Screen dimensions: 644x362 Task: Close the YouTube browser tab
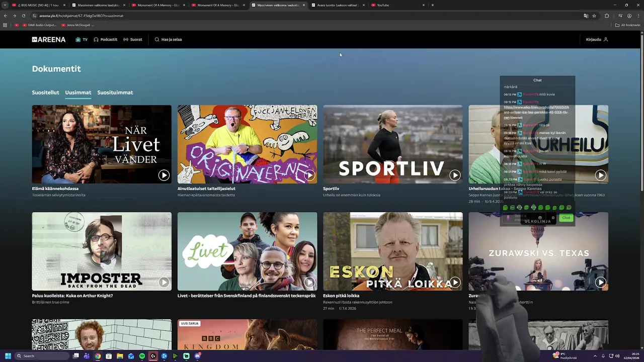point(424,5)
